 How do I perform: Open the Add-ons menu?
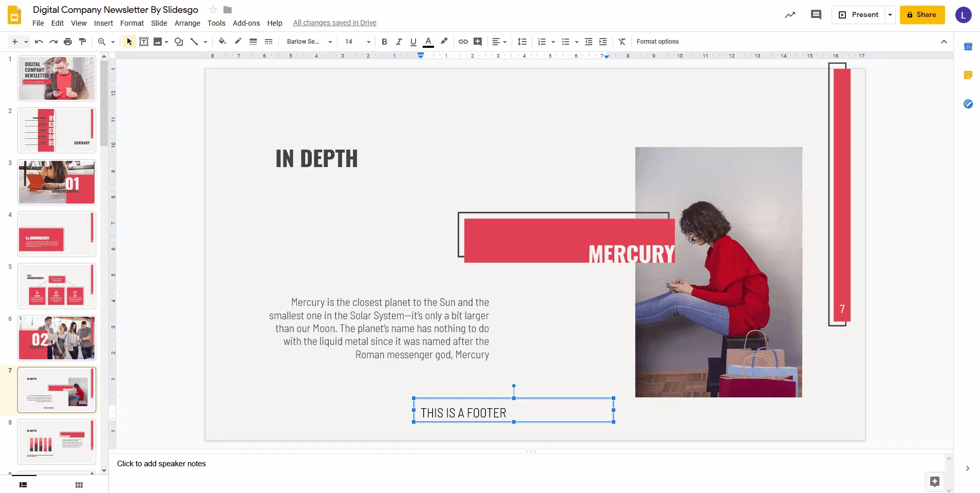click(246, 23)
